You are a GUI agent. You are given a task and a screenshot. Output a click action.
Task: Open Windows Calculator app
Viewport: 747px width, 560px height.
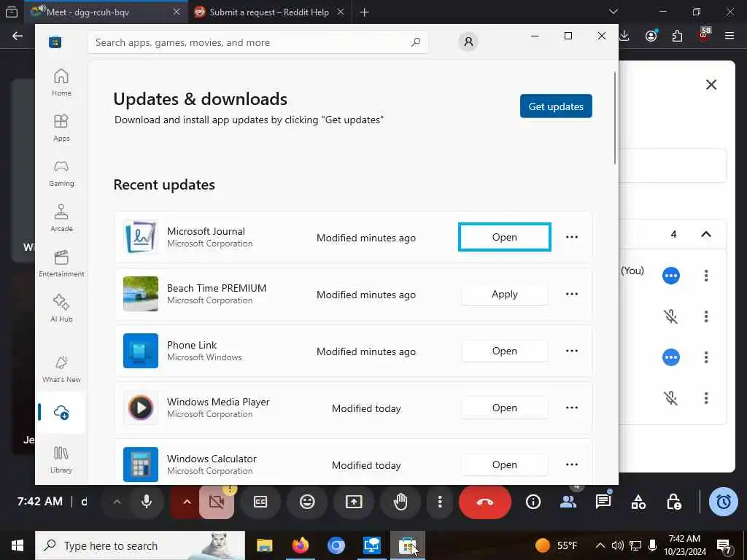[x=505, y=464]
